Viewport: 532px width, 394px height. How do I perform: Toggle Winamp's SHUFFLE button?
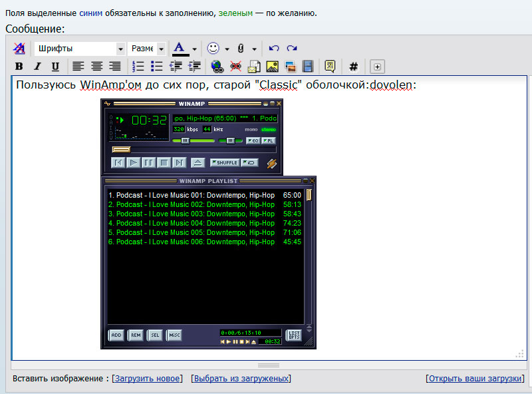click(225, 162)
